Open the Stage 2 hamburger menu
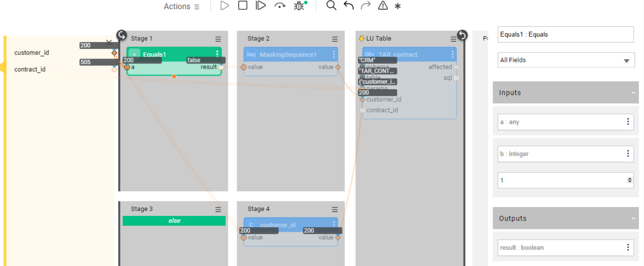 [335, 39]
